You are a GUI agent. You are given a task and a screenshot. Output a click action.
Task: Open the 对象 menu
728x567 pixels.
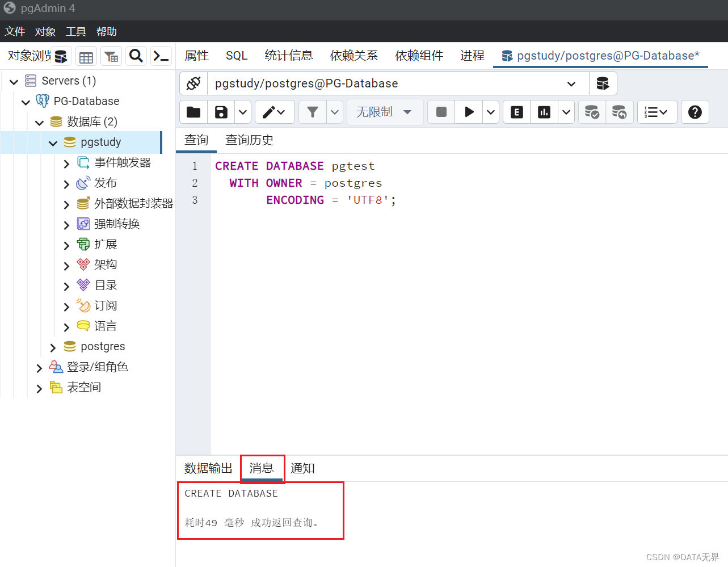point(45,32)
